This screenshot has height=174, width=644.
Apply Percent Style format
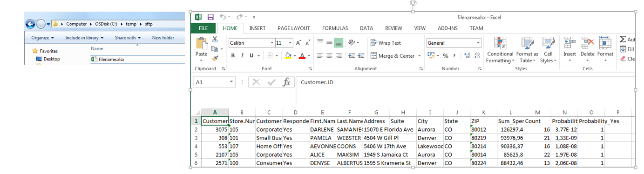click(x=446, y=56)
